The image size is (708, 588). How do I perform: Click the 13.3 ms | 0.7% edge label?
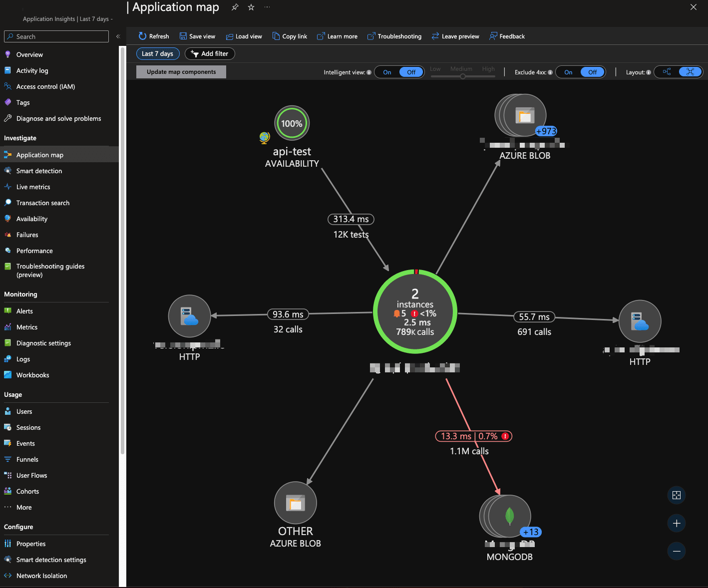coord(474,436)
